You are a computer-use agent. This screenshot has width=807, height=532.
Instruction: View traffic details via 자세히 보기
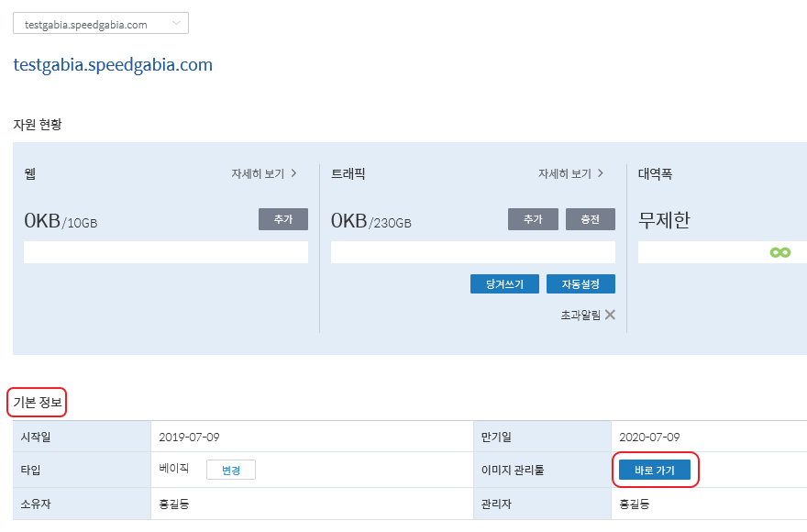565,173
